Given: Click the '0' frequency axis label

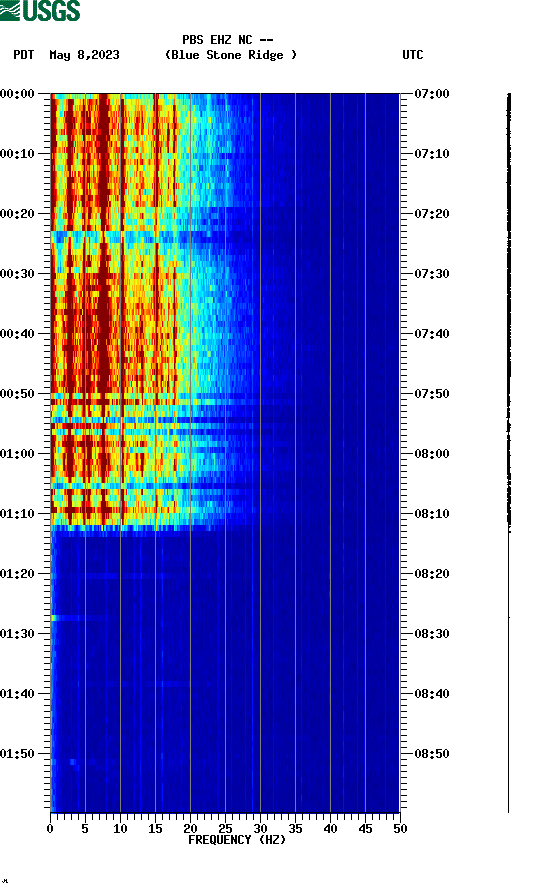Looking at the screenshot, I should click(50, 829).
